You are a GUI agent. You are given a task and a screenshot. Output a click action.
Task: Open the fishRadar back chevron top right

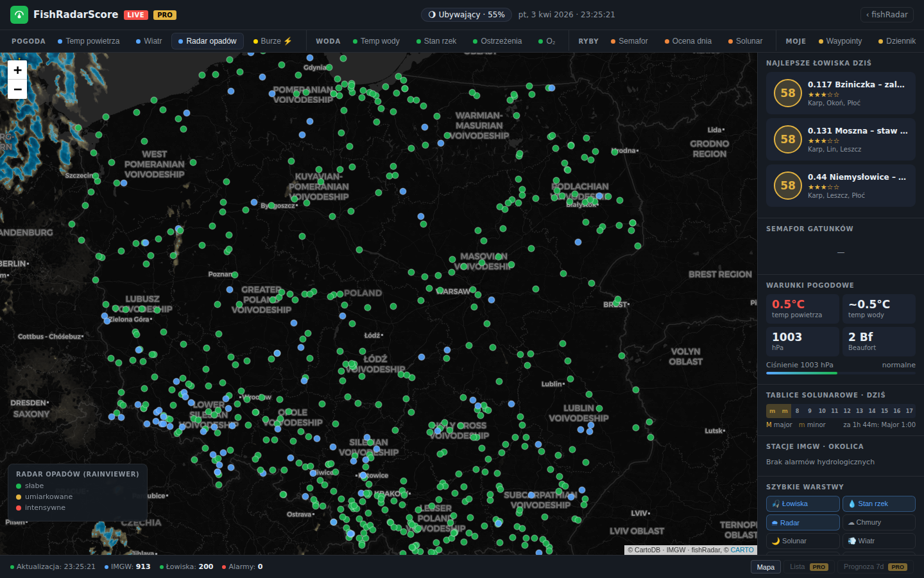[886, 14]
